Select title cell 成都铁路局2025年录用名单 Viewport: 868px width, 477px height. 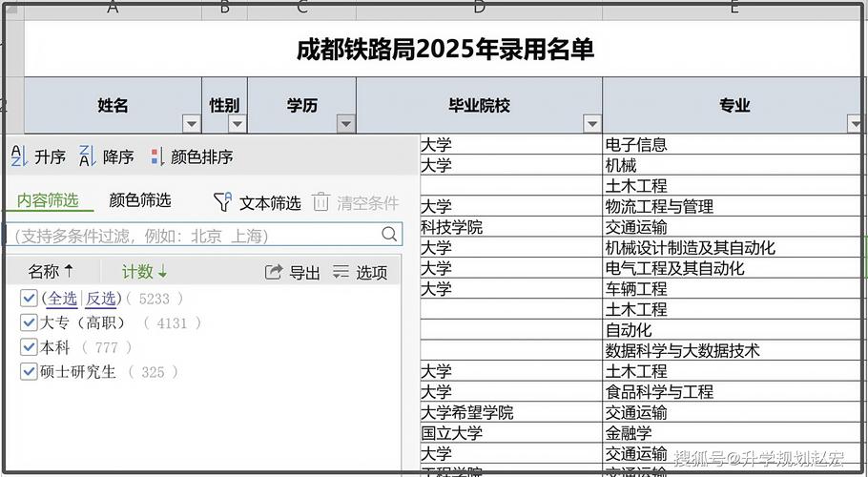[445, 50]
